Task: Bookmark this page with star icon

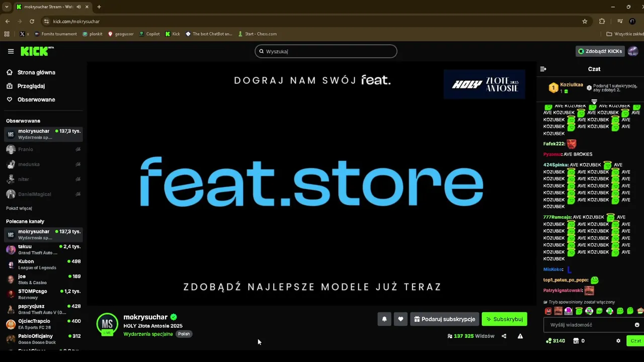Action: point(585,21)
